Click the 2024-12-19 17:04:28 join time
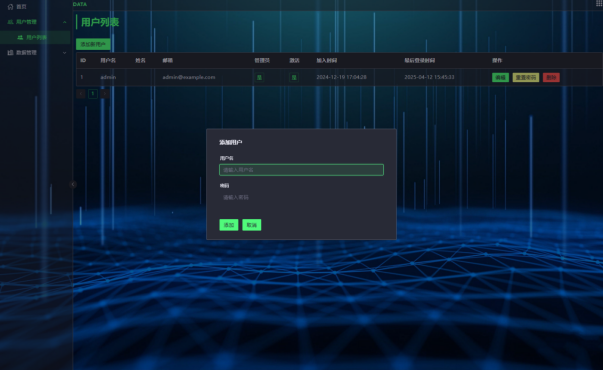 341,77
